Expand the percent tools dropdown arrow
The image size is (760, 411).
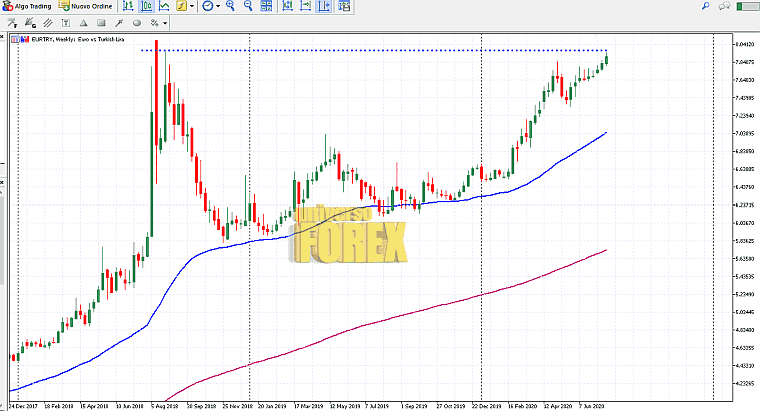164,22
